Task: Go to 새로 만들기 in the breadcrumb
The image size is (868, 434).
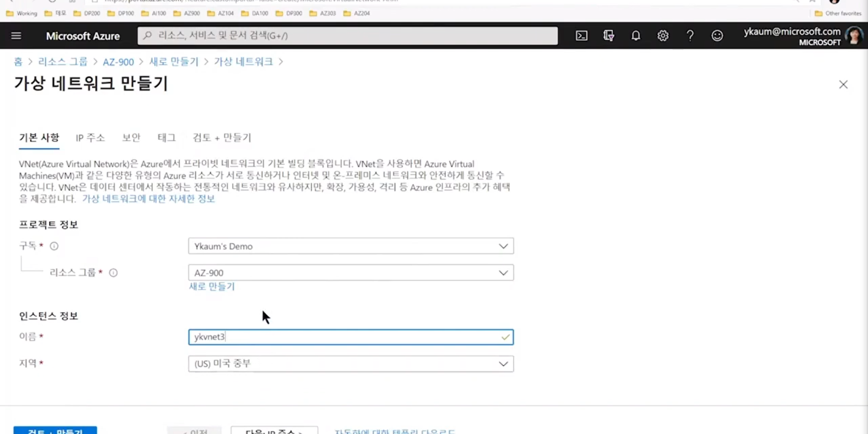Action: [174, 61]
